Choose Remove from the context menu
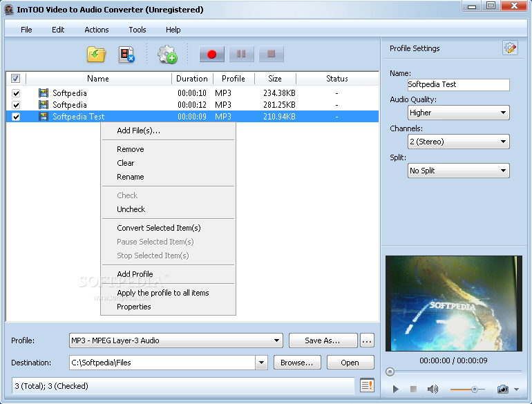The width and height of the screenshot is (532, 404). 169,149
